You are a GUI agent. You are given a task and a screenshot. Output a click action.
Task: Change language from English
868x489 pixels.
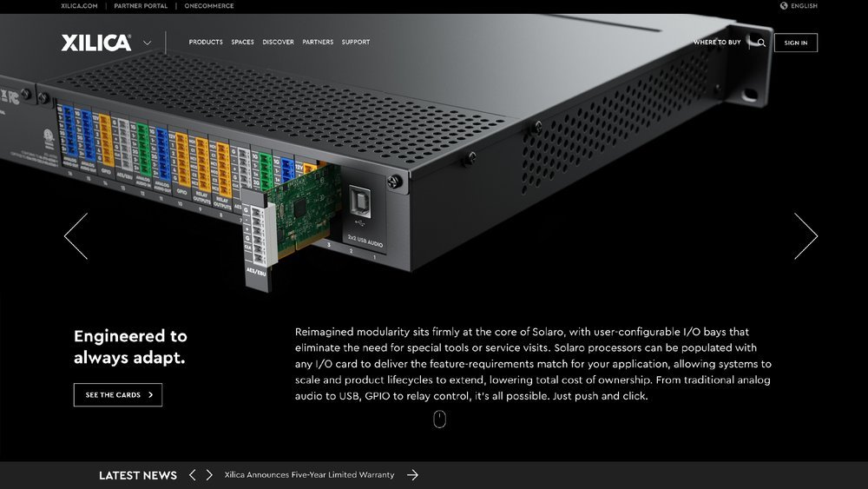pos(804,6)
